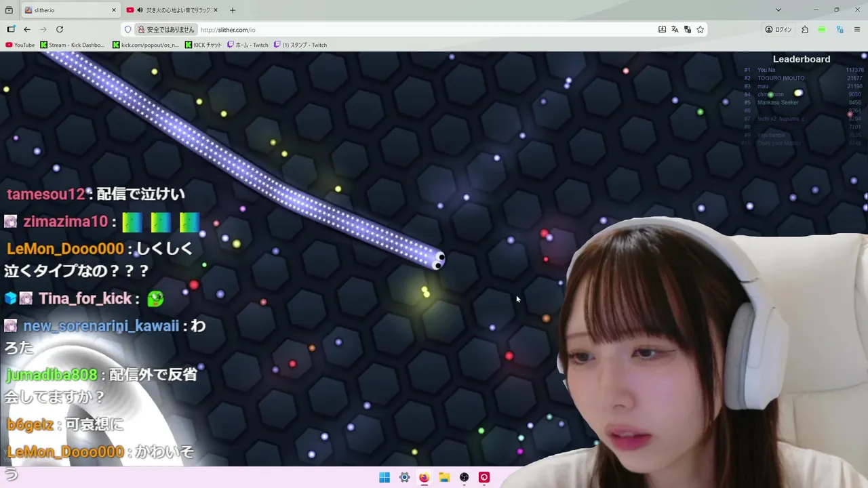Open (1) スタンプ - Twitch bookmark
Viewport: 868px width, 488px height.
click(x=300, y=45)
